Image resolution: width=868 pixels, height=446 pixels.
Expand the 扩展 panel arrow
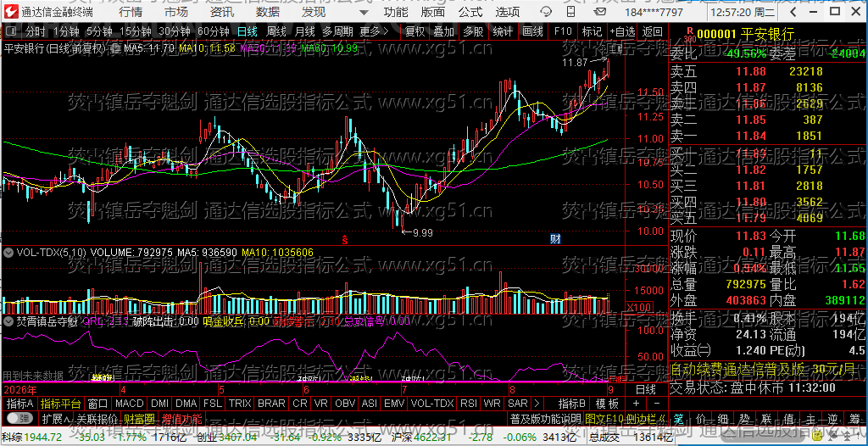tap(57, 418)
